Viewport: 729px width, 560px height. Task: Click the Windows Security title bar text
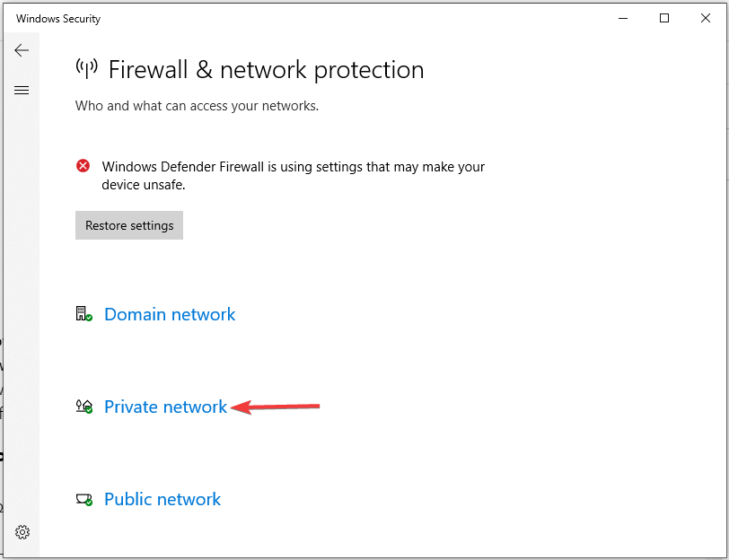[x=58, y=19]
